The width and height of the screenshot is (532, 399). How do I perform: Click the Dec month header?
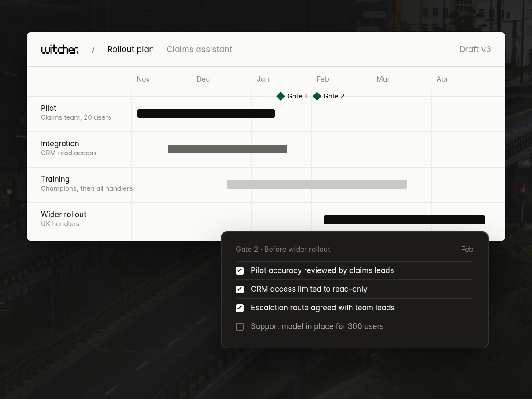(x=203, y=79)
